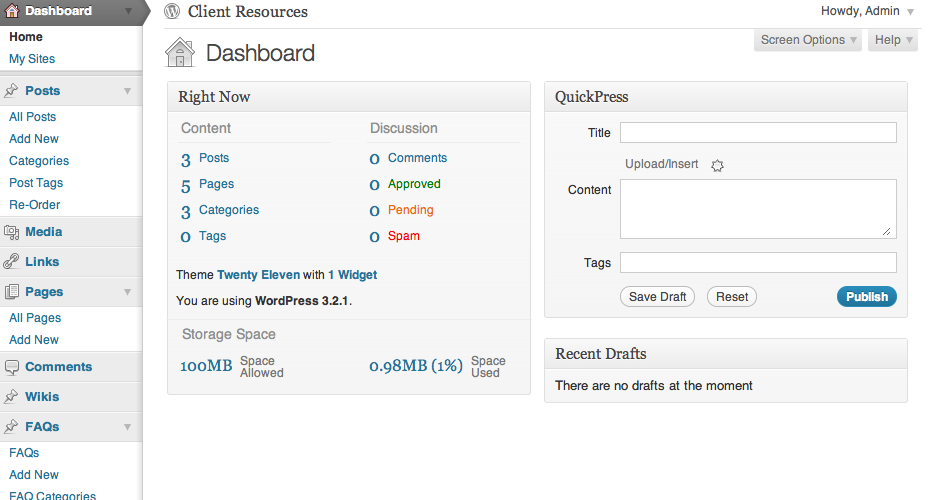Image resolution: width=940 pixels, height=500 pixels.
Task: Open the Pending comments link
Action: pyautogui.click(x=410, y=210)
